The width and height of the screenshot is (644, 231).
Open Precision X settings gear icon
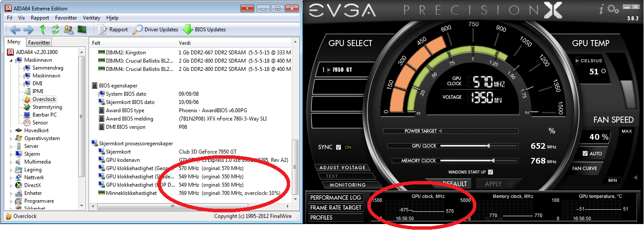pyautogui.click(x=613, y=9)
